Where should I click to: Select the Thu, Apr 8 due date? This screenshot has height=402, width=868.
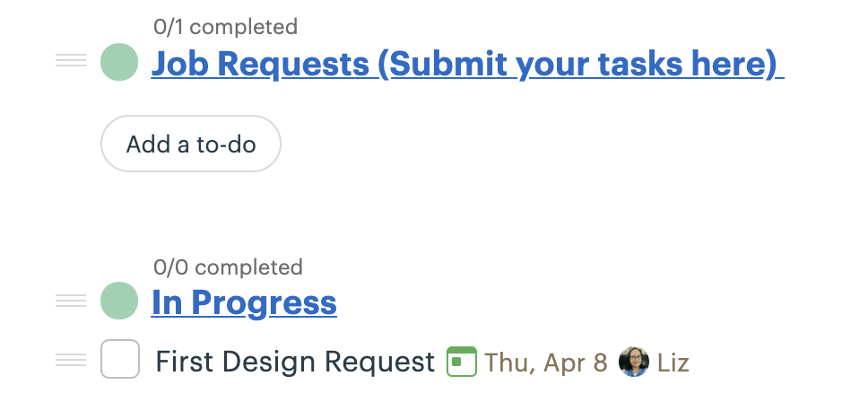point(545,363)
